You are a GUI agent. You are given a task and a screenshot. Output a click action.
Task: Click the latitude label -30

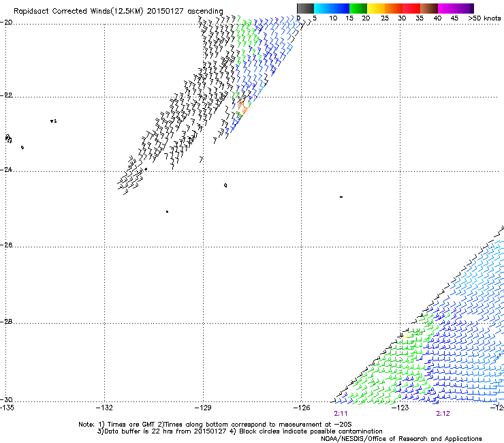(6, 399)
